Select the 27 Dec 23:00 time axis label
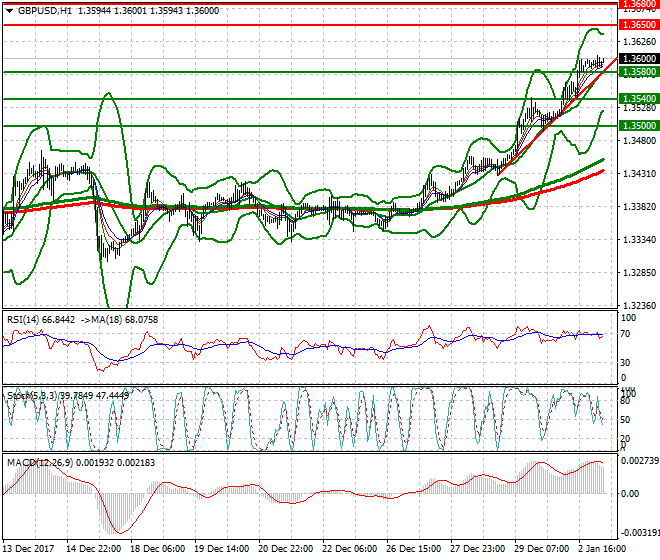The height and width of the screenshot is (560, 660). (477, 549)
